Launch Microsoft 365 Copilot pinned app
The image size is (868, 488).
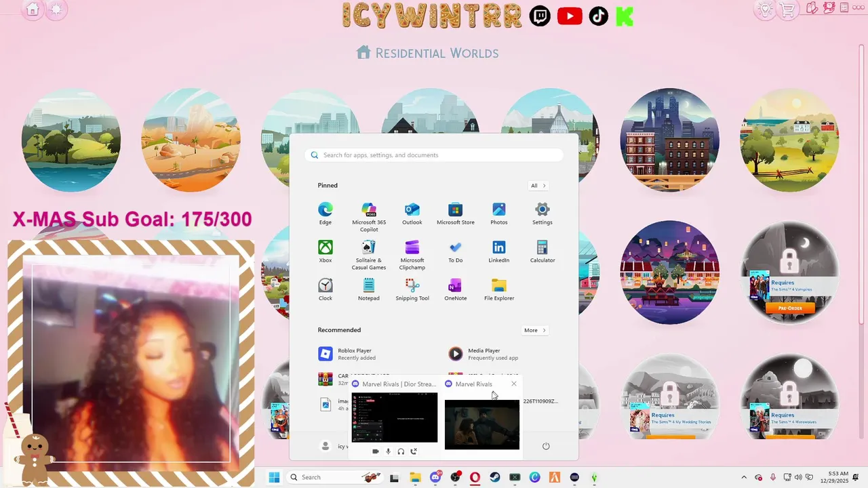(x=369, y=217)
